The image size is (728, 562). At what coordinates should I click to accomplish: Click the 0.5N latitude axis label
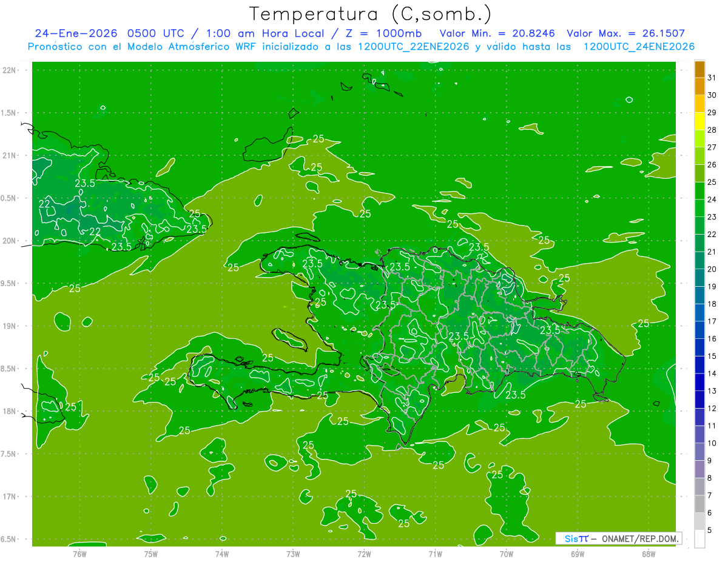(9, 199)
